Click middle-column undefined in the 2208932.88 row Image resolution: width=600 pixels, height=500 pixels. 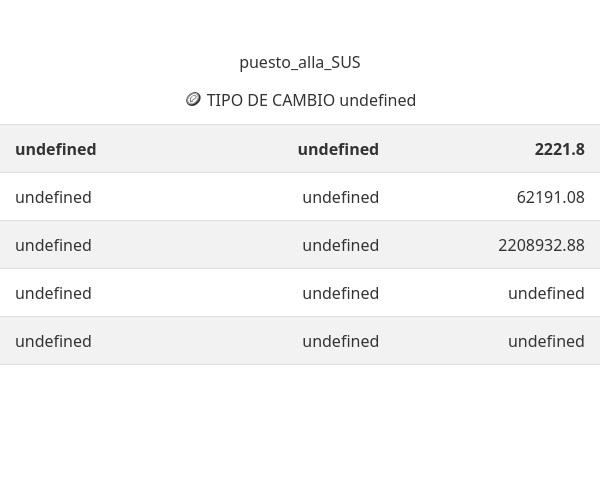340,245
